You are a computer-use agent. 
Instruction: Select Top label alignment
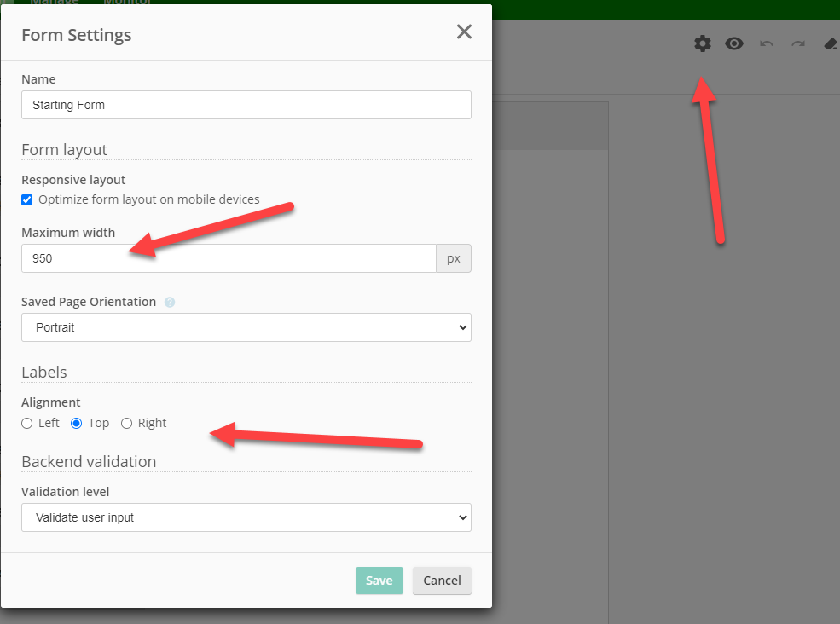tap(77, 424)
